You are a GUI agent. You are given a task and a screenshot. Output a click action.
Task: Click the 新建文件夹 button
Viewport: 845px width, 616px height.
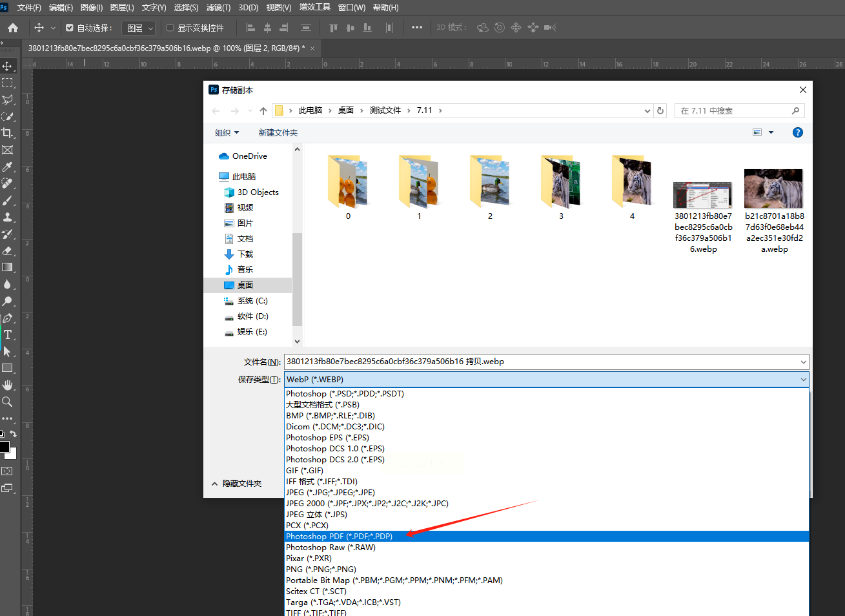278,132
